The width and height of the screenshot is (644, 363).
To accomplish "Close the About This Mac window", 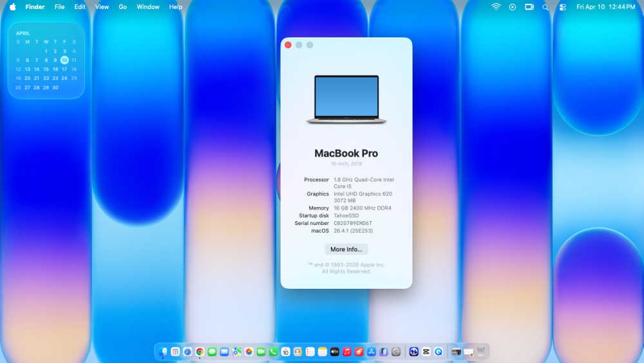I will (288, 44).
